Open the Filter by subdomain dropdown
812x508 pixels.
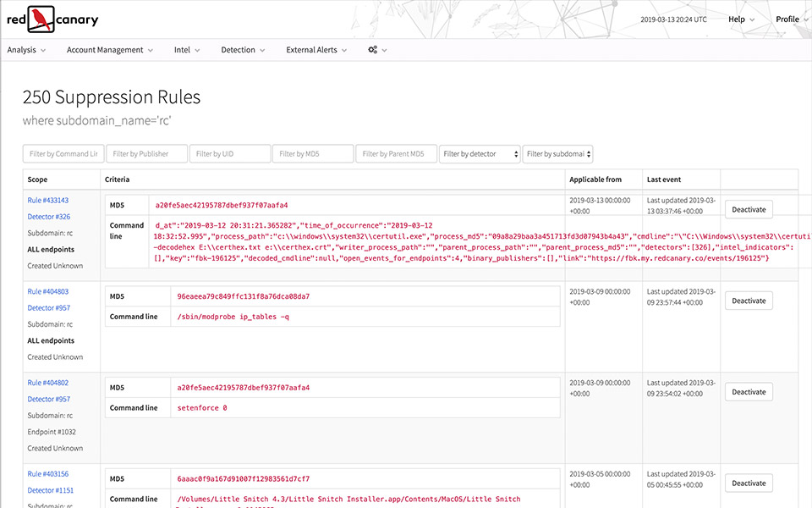557,154
